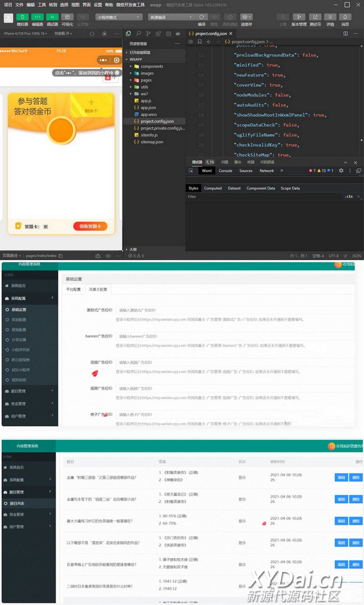Screen dimensions: 364x605
Task: Expand the pages folder in file tree
Action: tap(146, 80)
